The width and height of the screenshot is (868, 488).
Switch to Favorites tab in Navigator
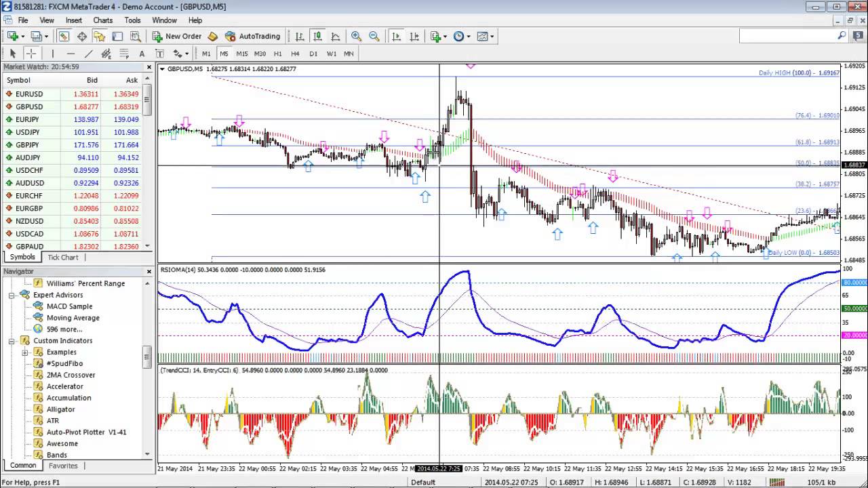point(63,466)
